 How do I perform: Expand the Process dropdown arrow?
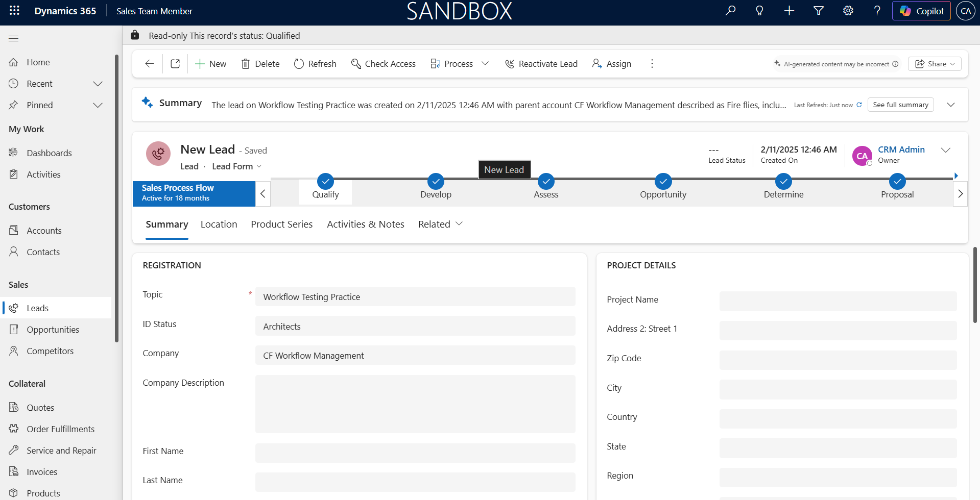coord(485,64)
